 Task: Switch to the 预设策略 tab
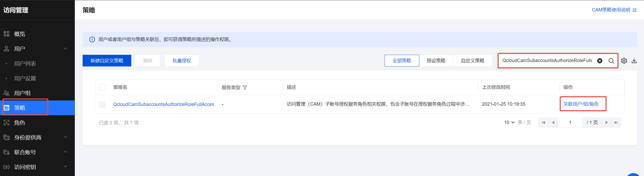436,60
